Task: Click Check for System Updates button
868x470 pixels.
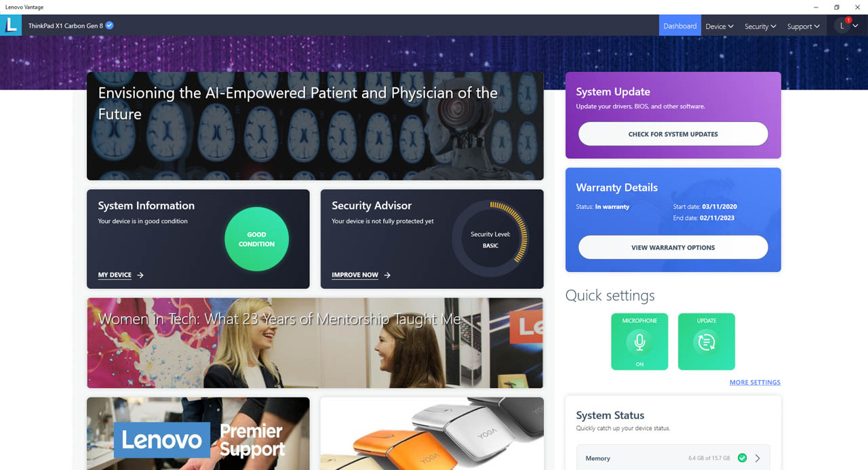Action: pos(673,134)
